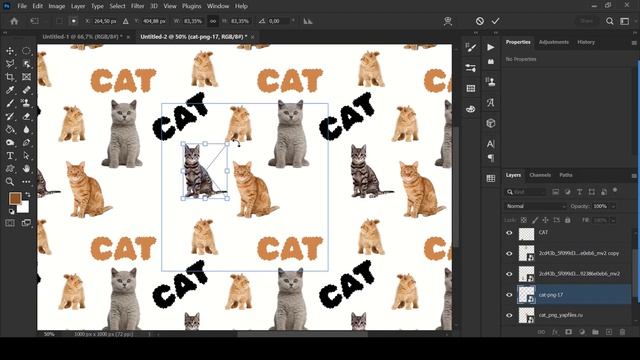640x360 pixels.
Task: Select the Polygonal Lasso tool
Action: [x=10, y=64]
